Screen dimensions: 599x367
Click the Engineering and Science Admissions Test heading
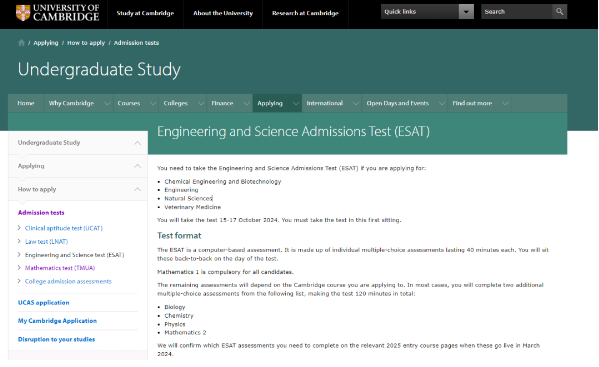click(x=293, y=132)
